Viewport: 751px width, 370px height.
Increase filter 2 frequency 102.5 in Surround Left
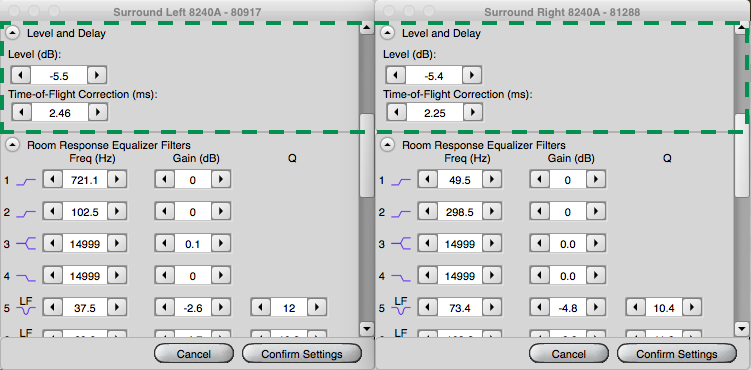[117, 212]
